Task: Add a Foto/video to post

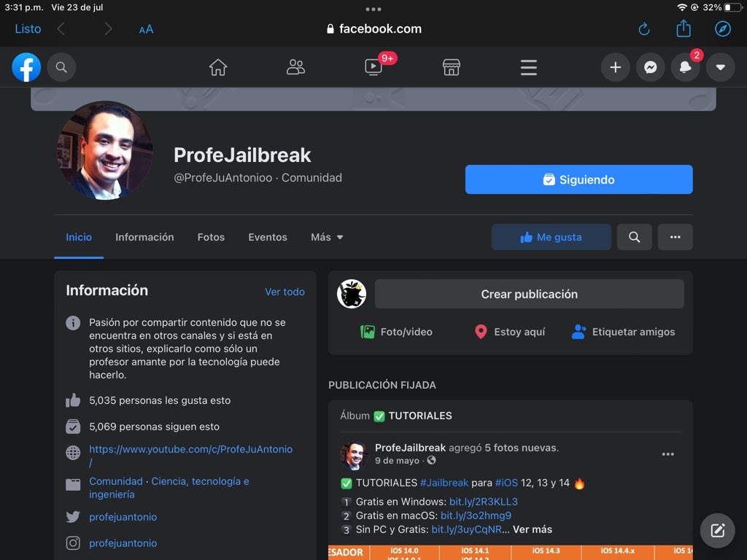Action: coord(396,332)
